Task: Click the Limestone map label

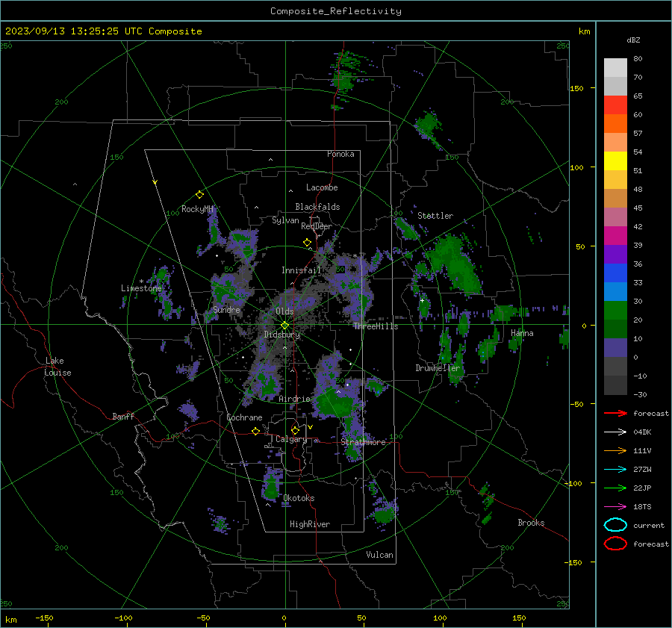Action: pyautogui.click(x=141, y=288)
